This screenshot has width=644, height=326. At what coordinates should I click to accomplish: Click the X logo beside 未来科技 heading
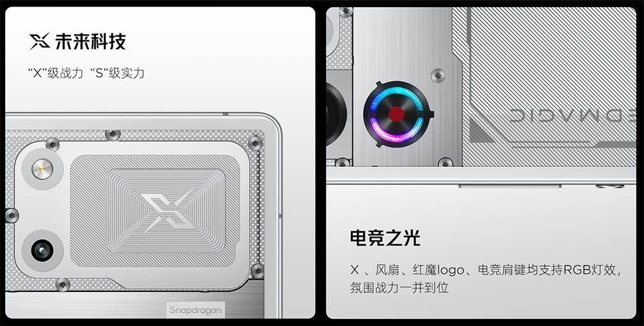pos(40,41)
